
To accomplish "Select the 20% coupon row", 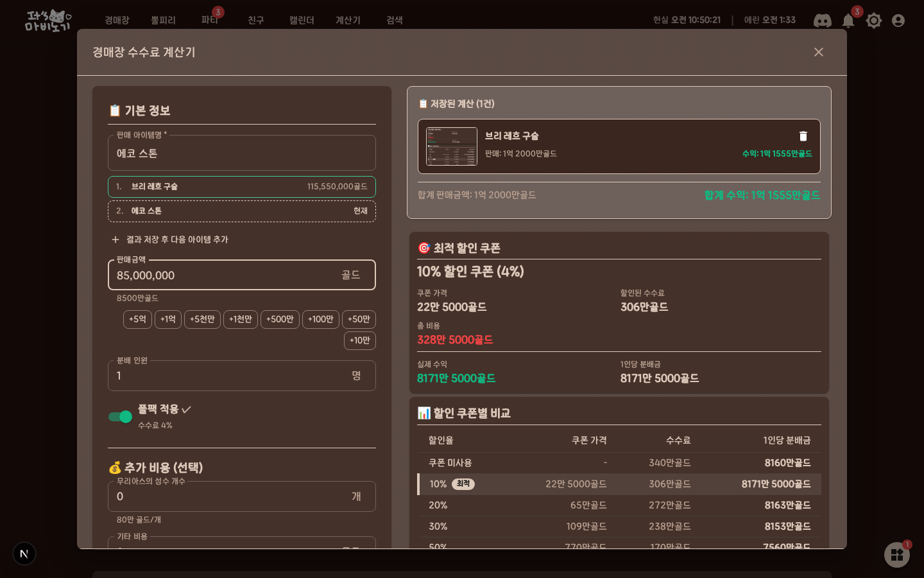I will (619, 505).
